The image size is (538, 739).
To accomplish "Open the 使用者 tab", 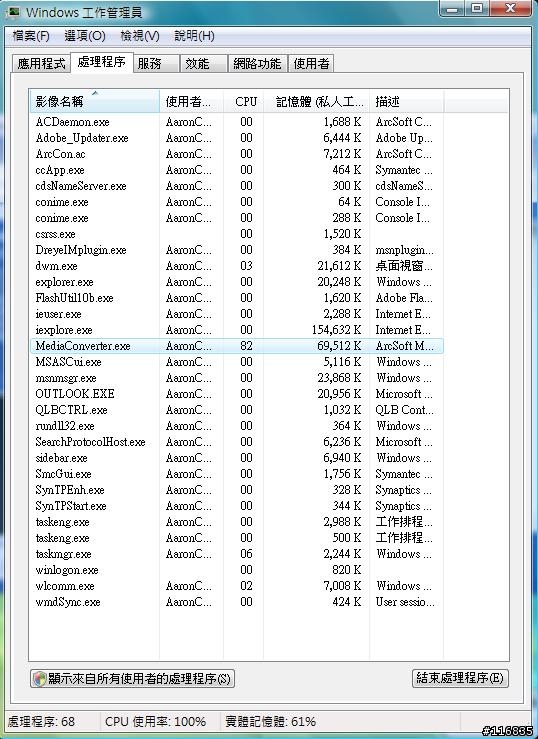I will coord(311,64).
